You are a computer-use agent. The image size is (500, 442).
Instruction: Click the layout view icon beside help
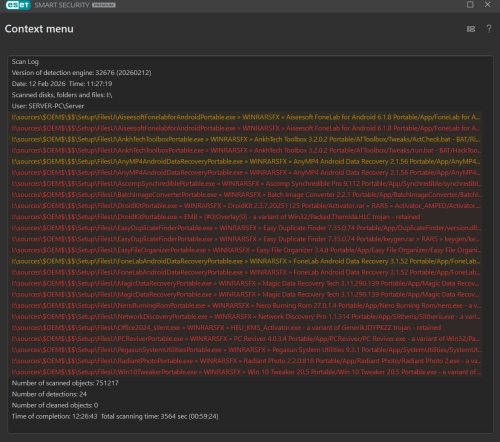point(471,29)
